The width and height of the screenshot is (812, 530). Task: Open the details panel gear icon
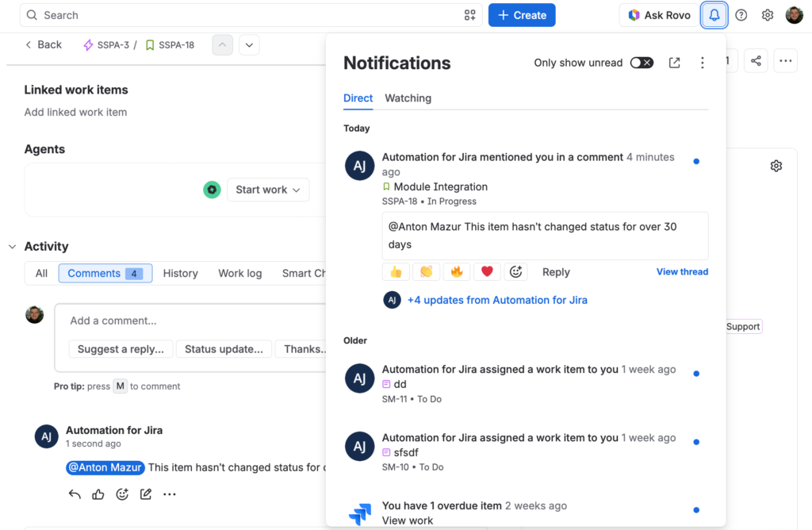point(776,166)
